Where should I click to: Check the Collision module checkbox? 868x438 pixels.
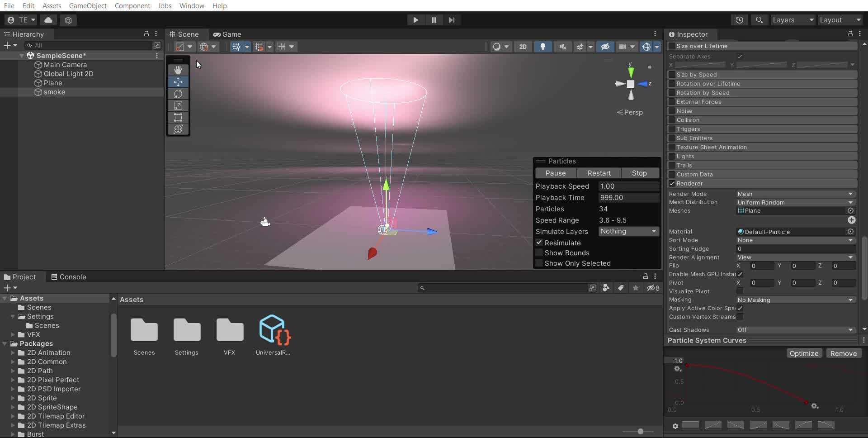pos(672,120)
